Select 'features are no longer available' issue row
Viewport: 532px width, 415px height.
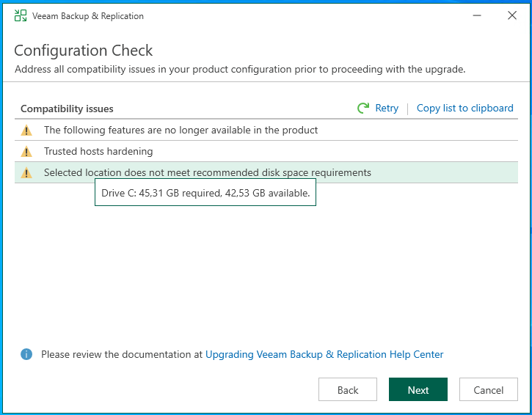click(x=181, y=131)
